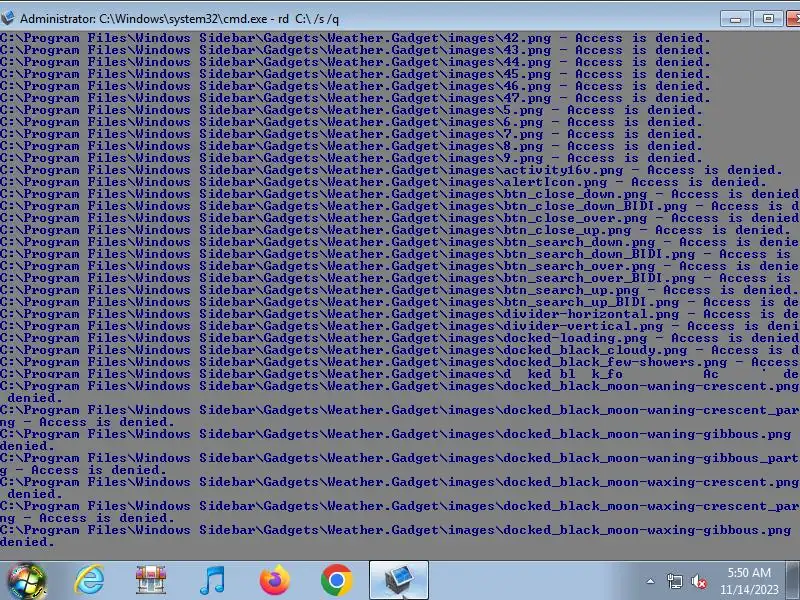Click the line for images\7.png
The height and width of the screenshot is (600, 800).
(352, 134)
